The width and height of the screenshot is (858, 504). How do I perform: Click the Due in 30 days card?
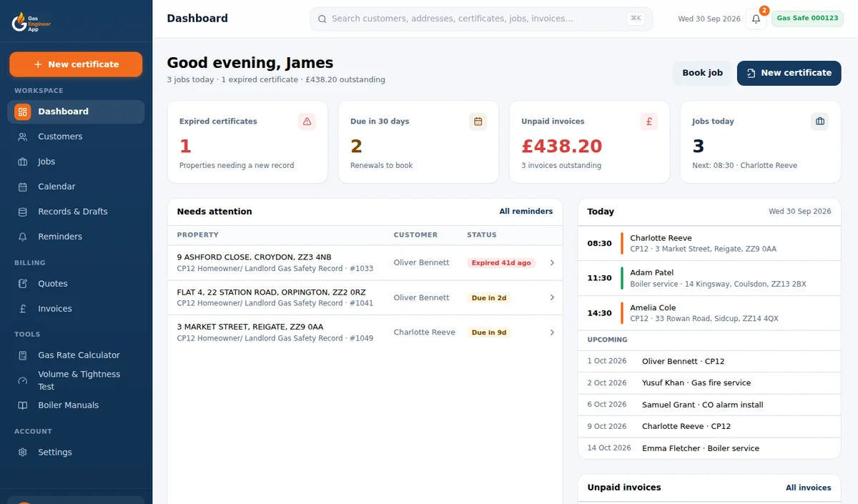coord(418,142)
